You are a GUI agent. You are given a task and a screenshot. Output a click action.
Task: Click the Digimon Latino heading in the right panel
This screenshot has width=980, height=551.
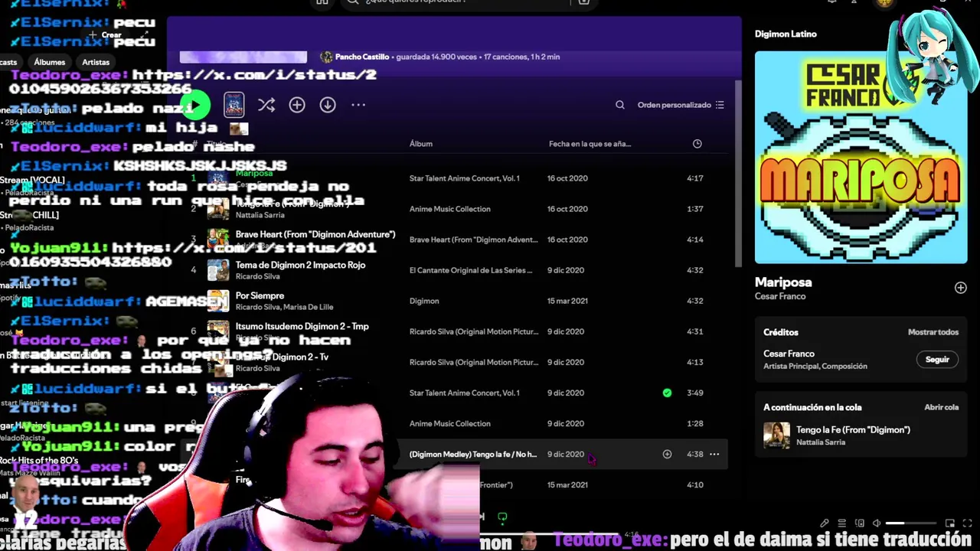(x=786, y=34)
